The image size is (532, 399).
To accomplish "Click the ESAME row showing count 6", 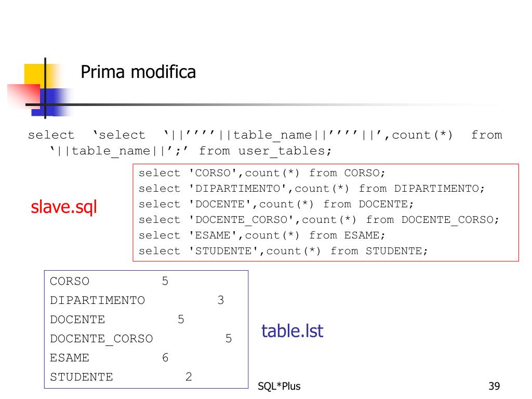I will [x=109, y=358].
